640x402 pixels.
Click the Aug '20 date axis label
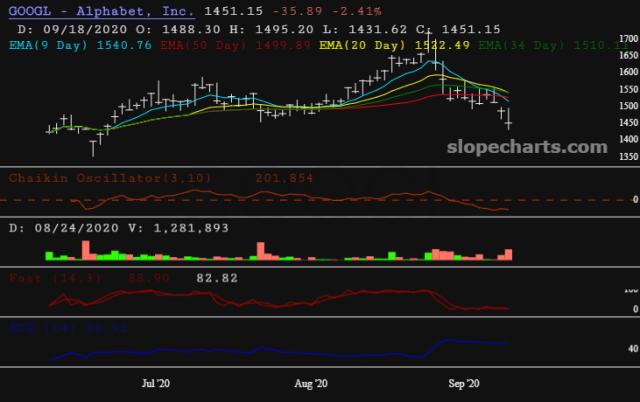(313, 383)
